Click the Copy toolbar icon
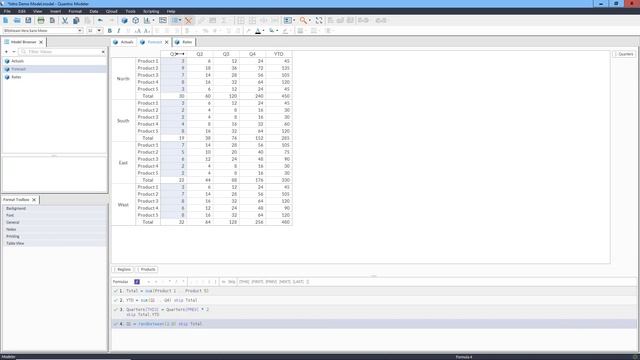Viewport: 640px width, 360px height. click(76, 20)
